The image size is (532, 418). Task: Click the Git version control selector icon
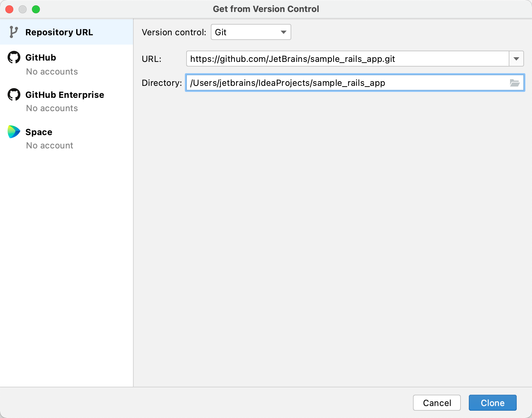click(284, 32)
